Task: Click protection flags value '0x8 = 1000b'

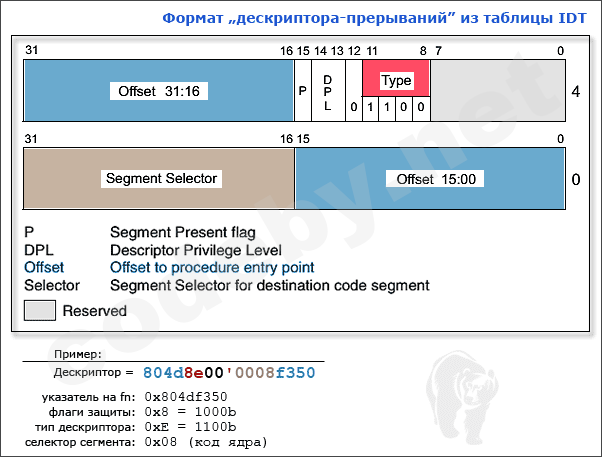Action: [190, 412]
